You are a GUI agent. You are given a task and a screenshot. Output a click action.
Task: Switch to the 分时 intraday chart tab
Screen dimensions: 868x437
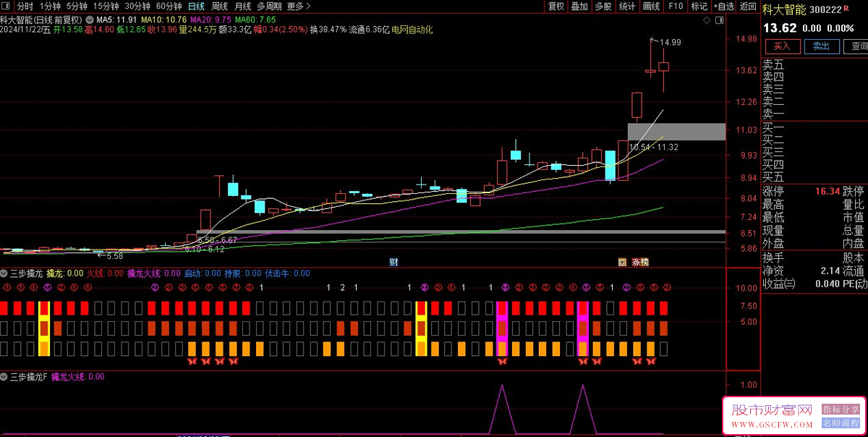(25, 6)
